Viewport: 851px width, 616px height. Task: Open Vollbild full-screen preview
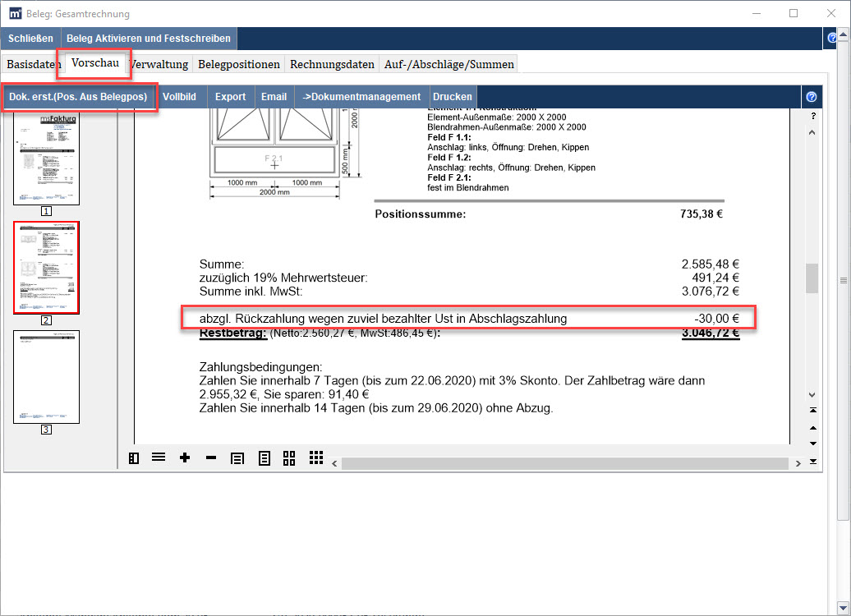[x=179, y=97]
